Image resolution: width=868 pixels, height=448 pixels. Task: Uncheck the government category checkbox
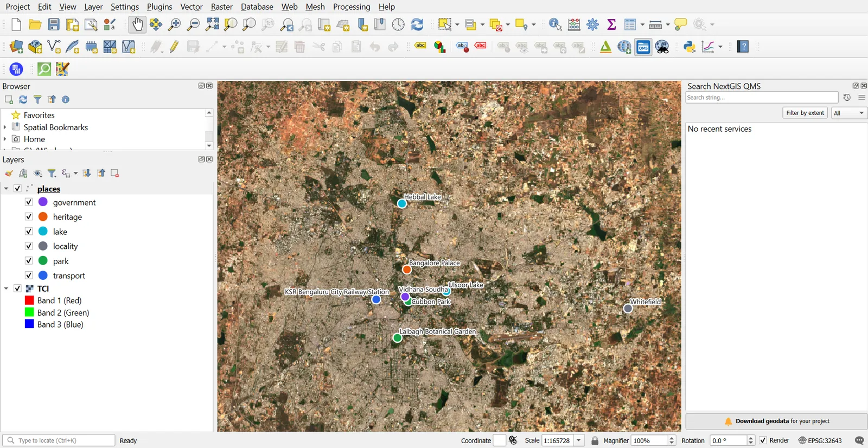pos(29,202)
